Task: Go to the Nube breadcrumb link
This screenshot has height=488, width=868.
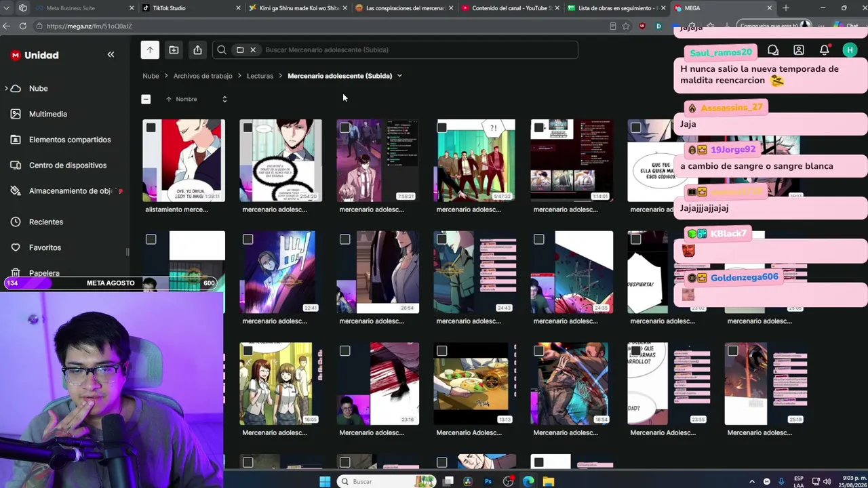Action: [151, 76]
